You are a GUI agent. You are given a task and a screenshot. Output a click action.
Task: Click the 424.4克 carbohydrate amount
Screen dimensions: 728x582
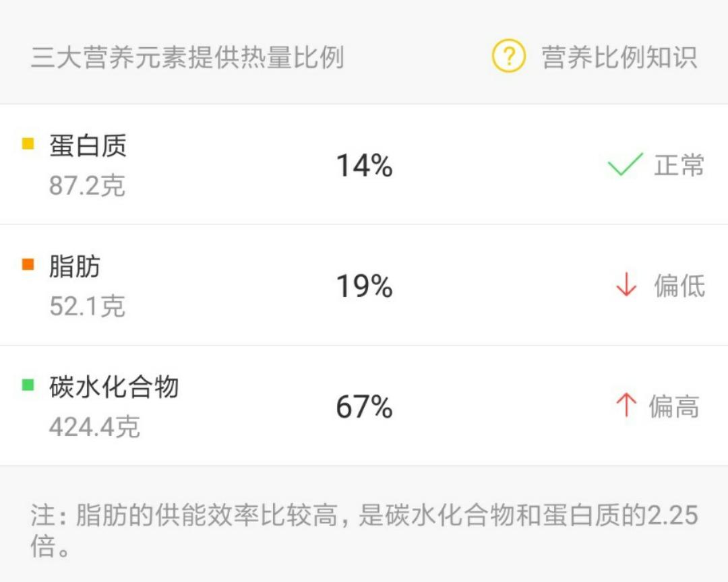pos(94,426)
